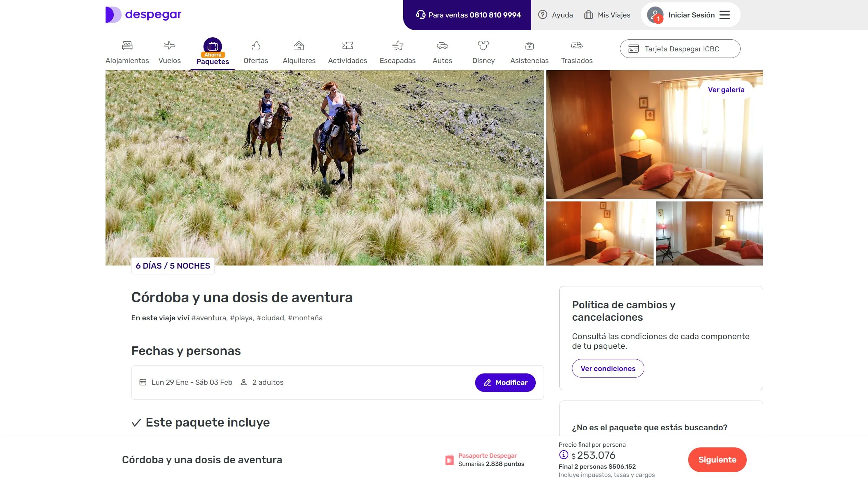Screen dimensions: 868x481
Task: Open Traslados from the navigation icons
Action: point(576,45)
